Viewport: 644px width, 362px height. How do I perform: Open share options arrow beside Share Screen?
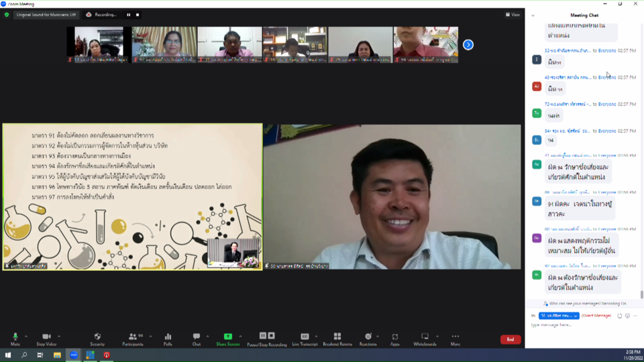(241, 337)
